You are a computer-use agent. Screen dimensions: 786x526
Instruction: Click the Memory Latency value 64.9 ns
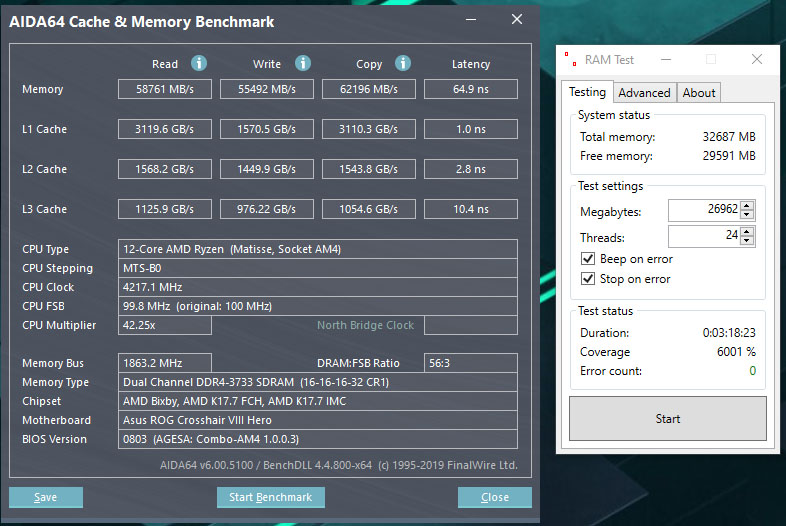[471, 89]
